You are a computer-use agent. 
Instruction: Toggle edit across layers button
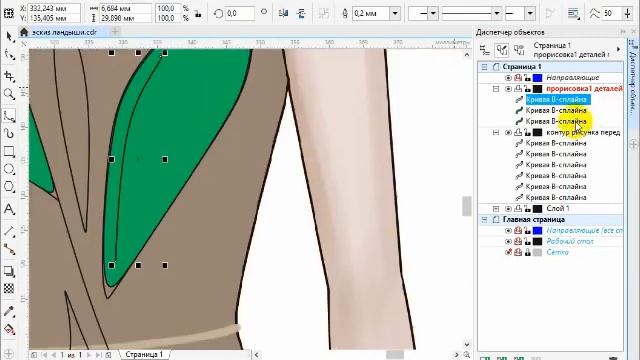(x=502, y=50)
